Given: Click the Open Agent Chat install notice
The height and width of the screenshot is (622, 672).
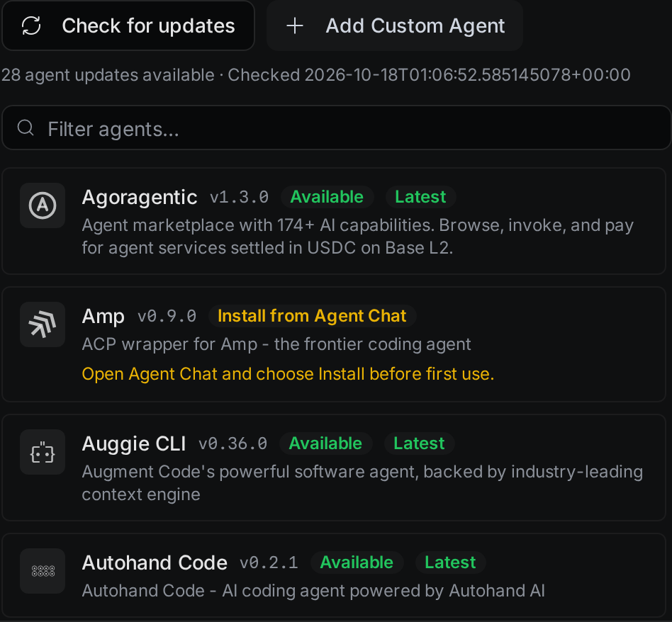Looking at the screenshot, I should 288,374.
